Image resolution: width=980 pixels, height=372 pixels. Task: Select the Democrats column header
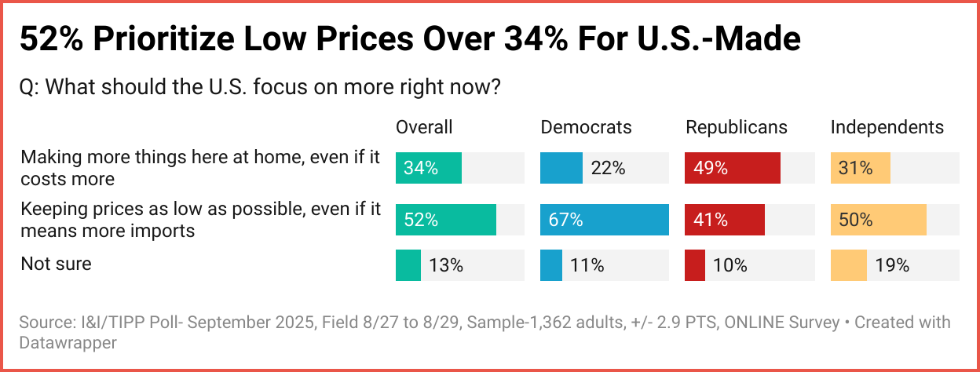point(586,127)
